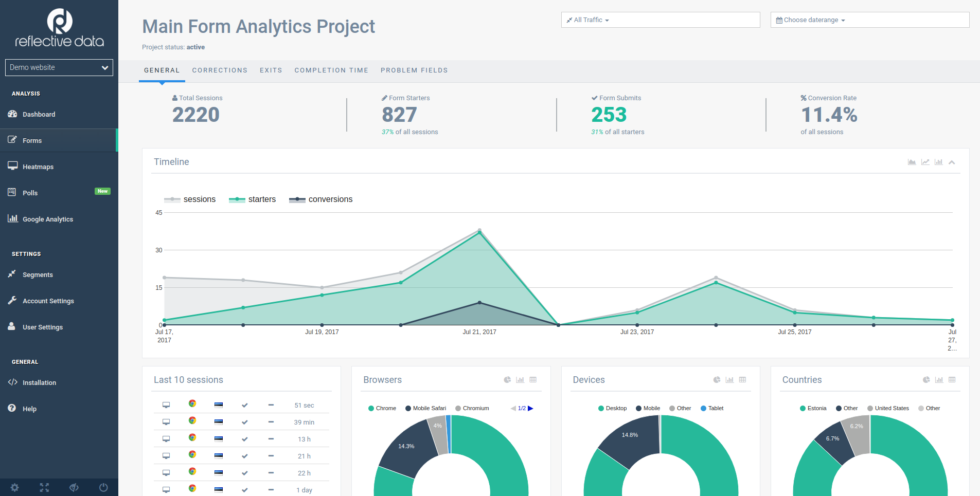Open the 1 day session row
The width and height of the screenshot is (980, 496).
click(x=241, y=490)
